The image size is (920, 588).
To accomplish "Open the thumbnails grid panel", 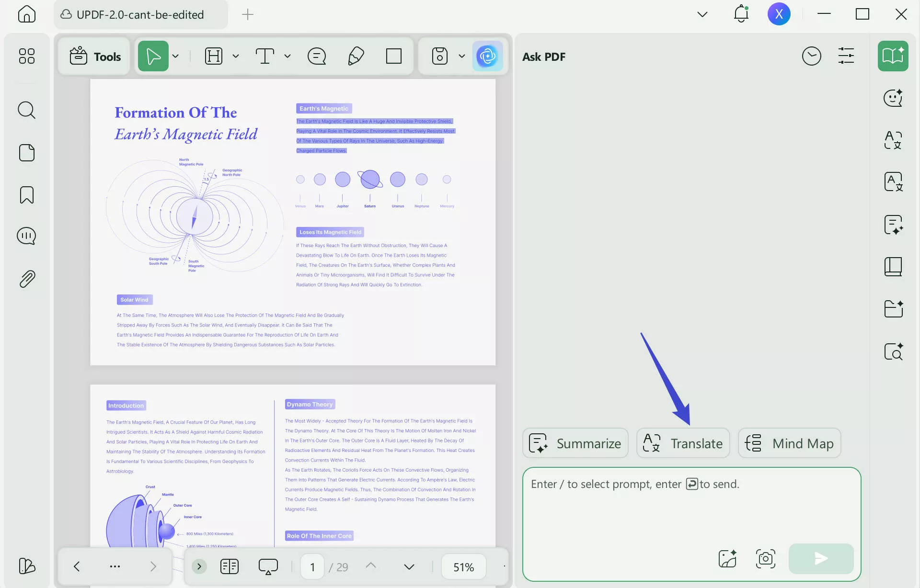I will click(x=26, y=56).
